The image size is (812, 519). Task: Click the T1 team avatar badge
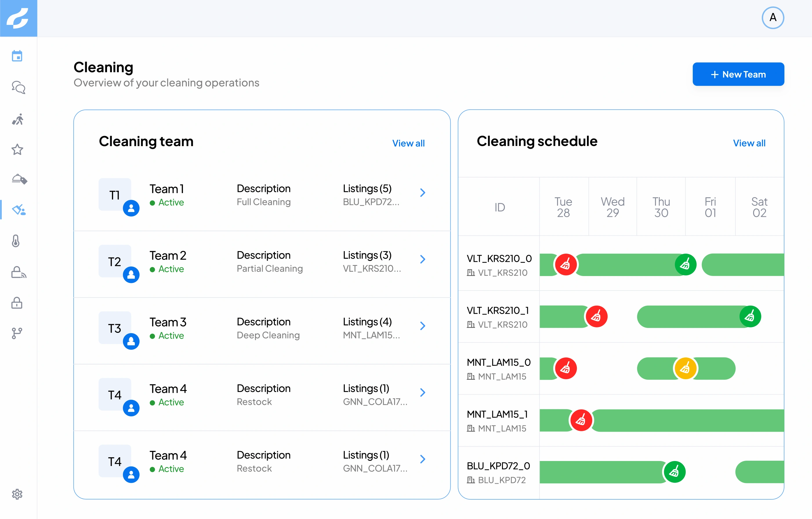tap(115, 195)
